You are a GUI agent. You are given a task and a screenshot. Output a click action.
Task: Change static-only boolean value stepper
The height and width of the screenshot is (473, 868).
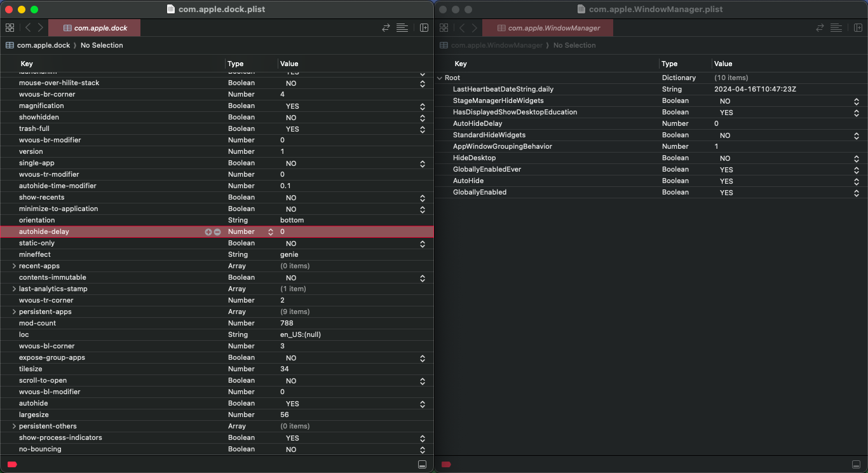423,243
